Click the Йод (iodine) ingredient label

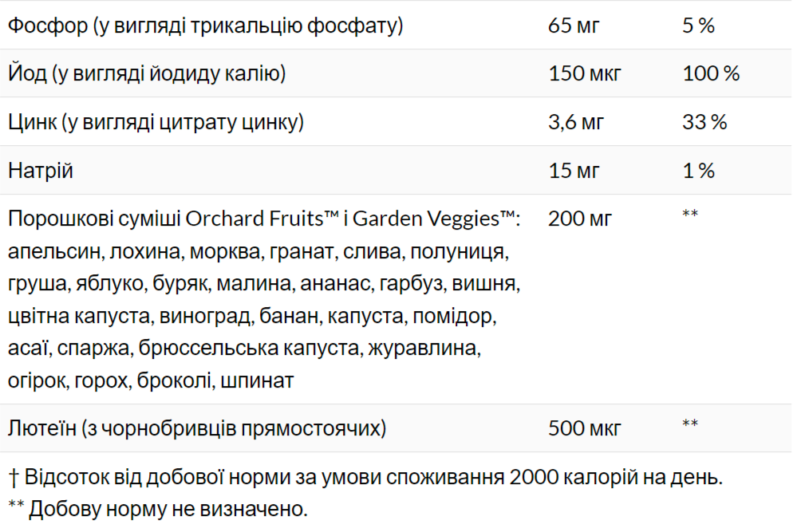coord(147,74)
